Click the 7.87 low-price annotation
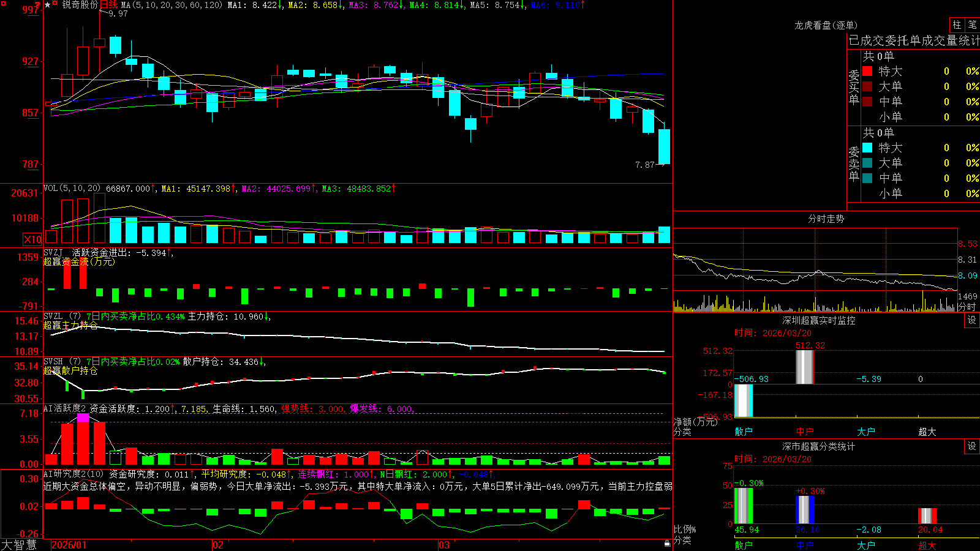The width and height of the screenshot is (980, 551). (645, 165)
